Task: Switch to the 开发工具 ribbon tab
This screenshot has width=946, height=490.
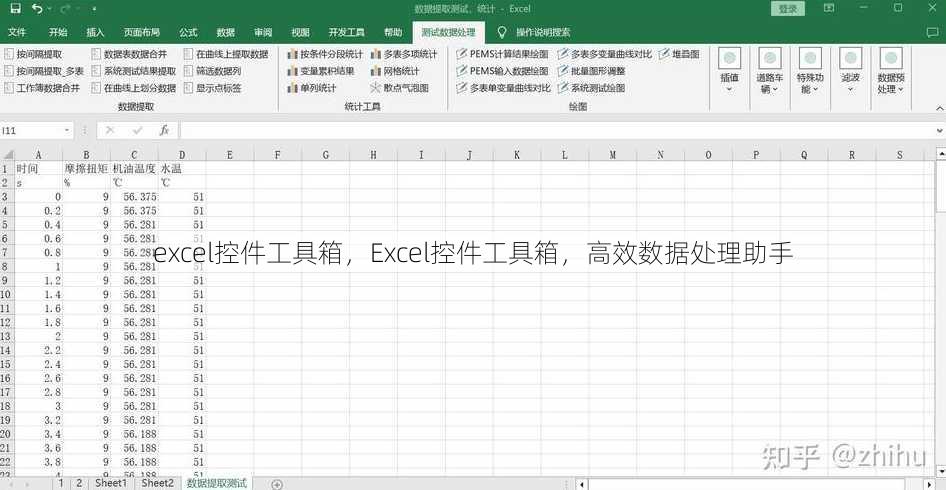Action: pos(346,32)
